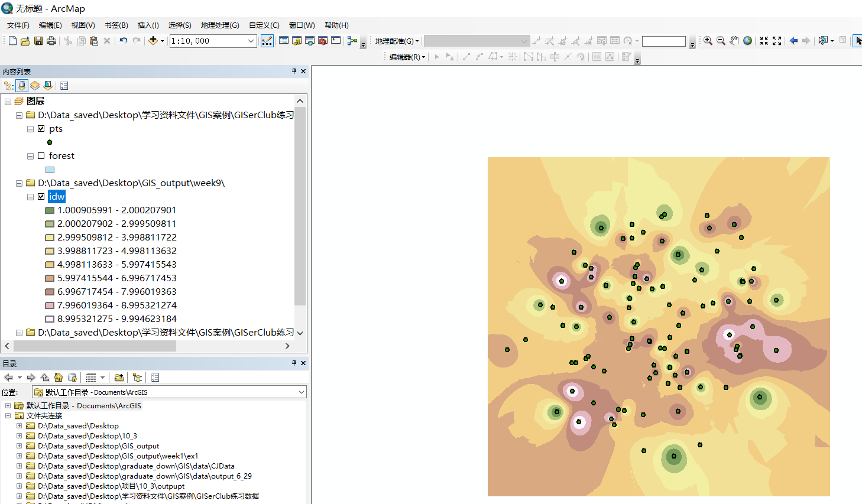Click the Print icon in the standard toolbar
This screenshot has height=504, width=862.
(51, 41)
